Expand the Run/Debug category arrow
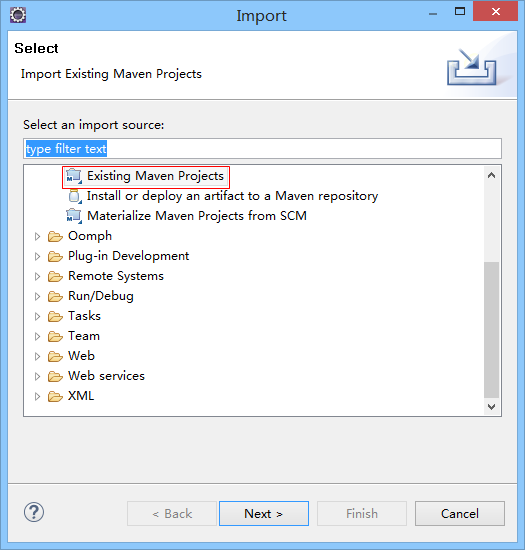The height and width of the screenshot is (550, 525). coord(37,296)
